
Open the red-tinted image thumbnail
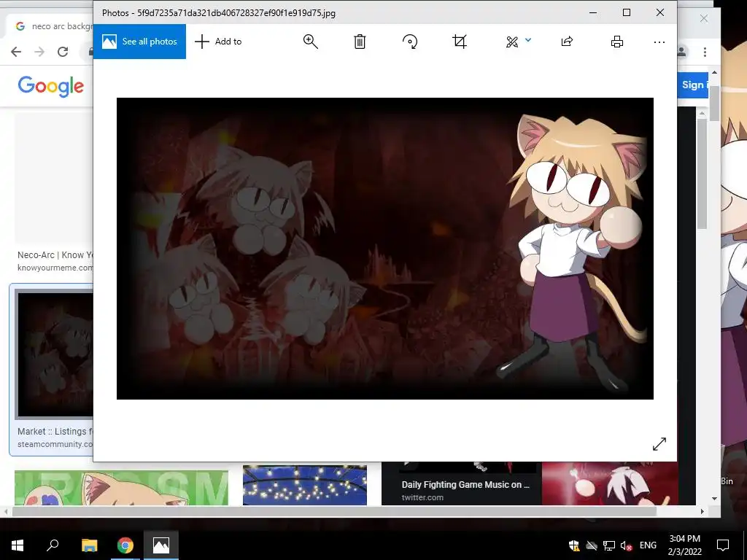610,483
